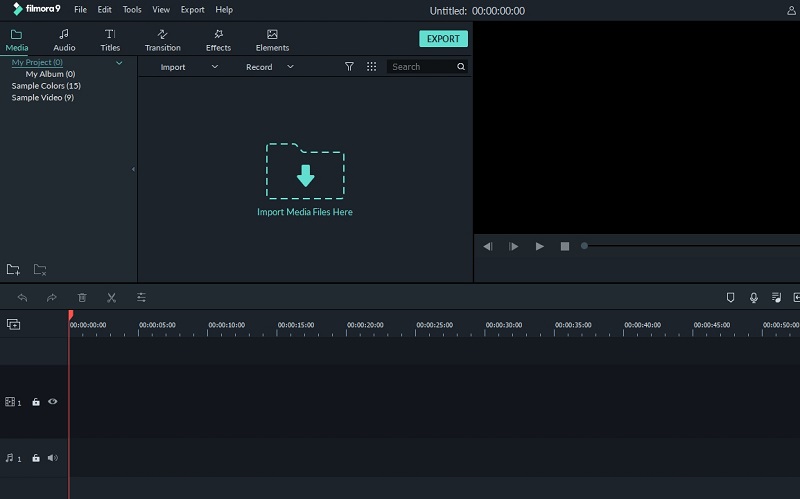Open Sample Video (9)
800x499 pixels.
click(43, 97)
